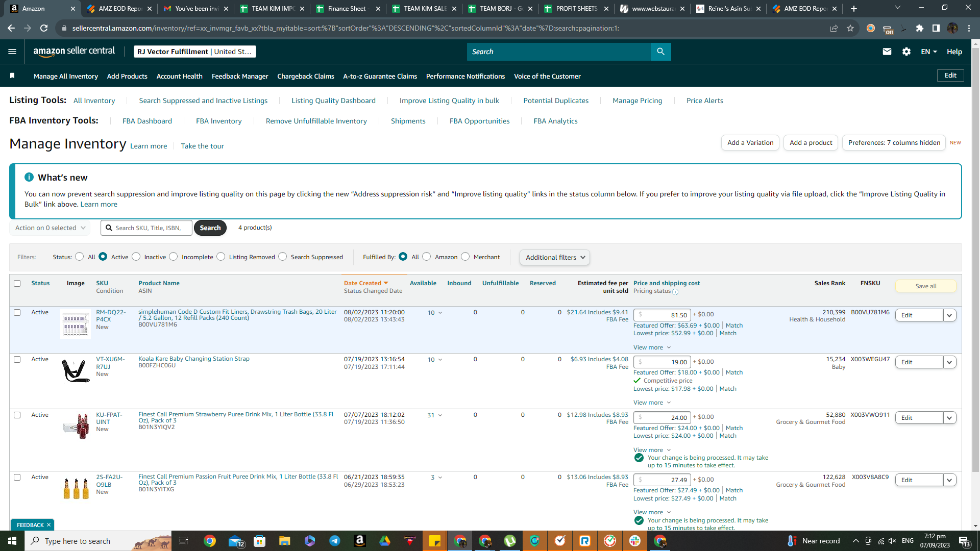980x551 pixels.
Task: Click the Add a product button
Action: pos(811,143)
